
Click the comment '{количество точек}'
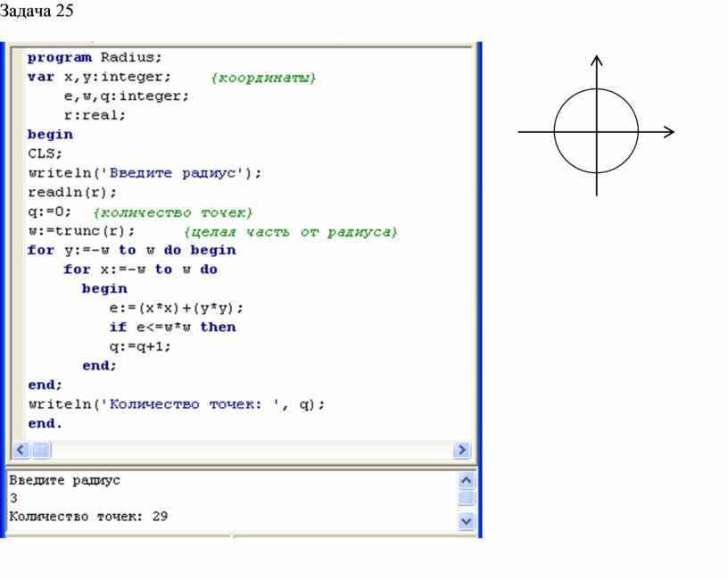(173, 212)
